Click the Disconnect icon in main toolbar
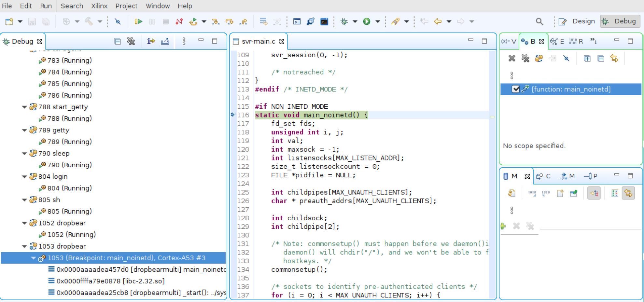This screenshot has width=644, height=302. tap(179, 21)
